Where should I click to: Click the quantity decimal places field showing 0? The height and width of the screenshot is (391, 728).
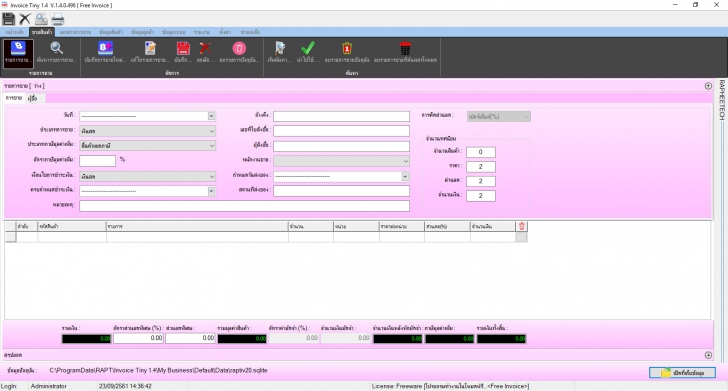(481, 152)
